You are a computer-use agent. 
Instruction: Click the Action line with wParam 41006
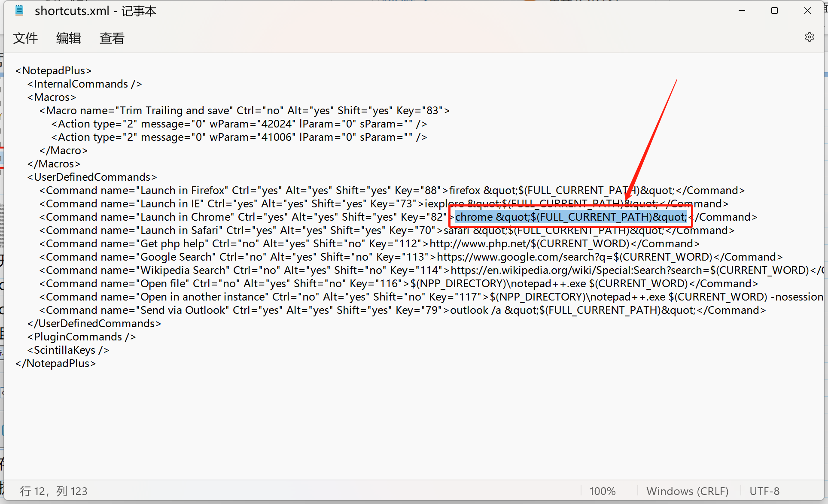pos(239,137)
